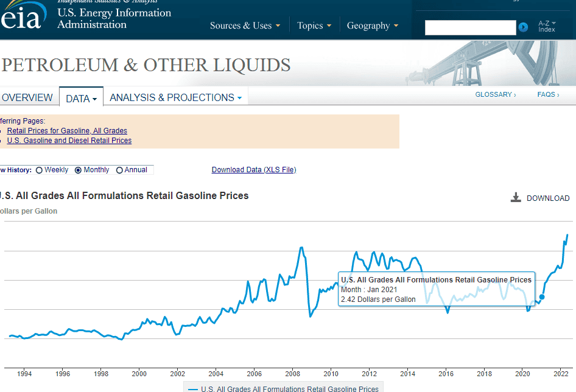This screenshot has height=392, width=576.
Task: Click the 2008 x-axis label
Action: pyautogui.click(x=292, y=374)
